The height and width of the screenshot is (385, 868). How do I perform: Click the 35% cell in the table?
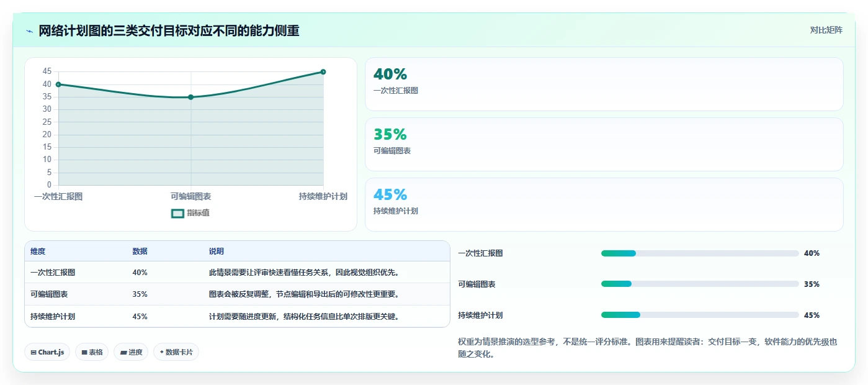point(140,294)
